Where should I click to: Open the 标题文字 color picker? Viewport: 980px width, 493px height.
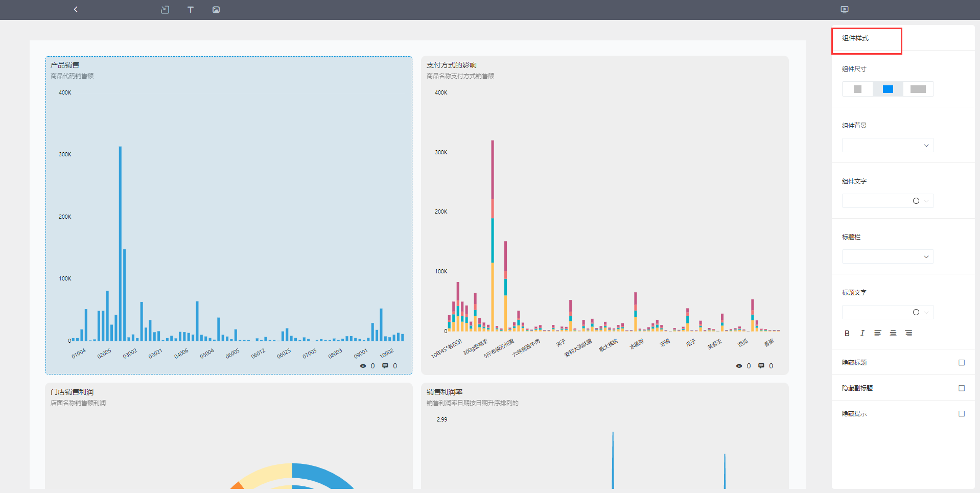coord(888,312)
